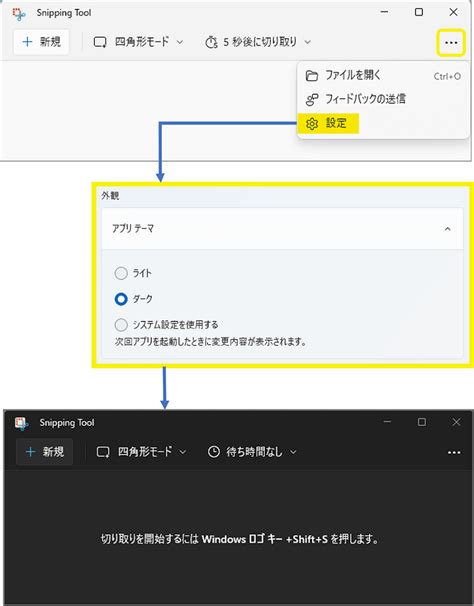Minimize the light Snipping Tool window
The height and width of the screenshot is (606, 474).
pyautogui.click(x=384, y=12)
